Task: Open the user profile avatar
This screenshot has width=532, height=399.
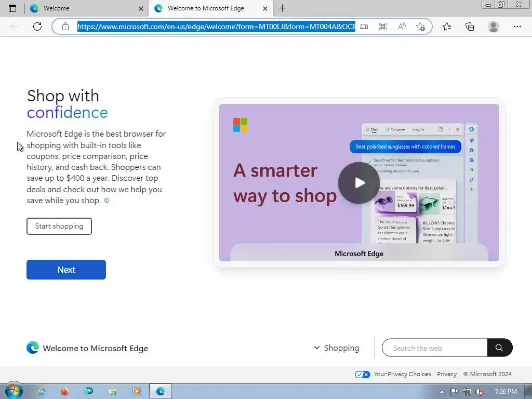Action: coord(494,26)
